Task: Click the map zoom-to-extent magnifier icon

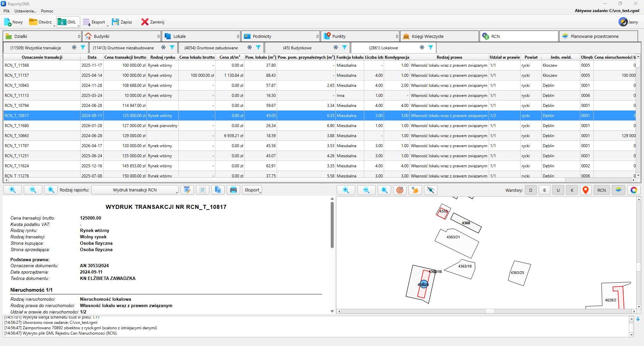Action: click(384, 190)
